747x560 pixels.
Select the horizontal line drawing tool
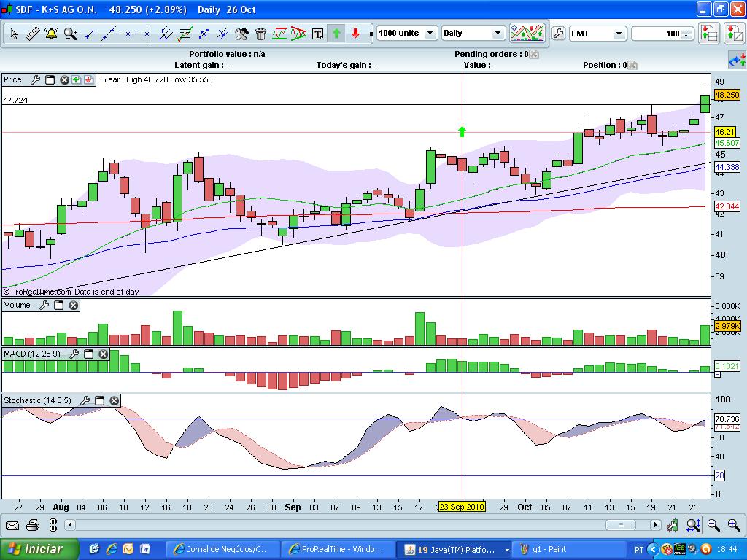[x=128, y=34]
